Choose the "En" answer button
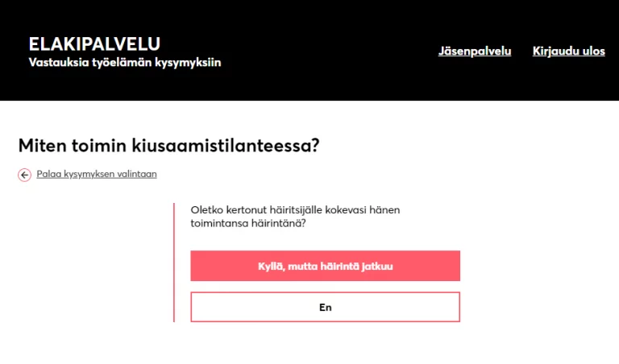 (x=325, y=307)
